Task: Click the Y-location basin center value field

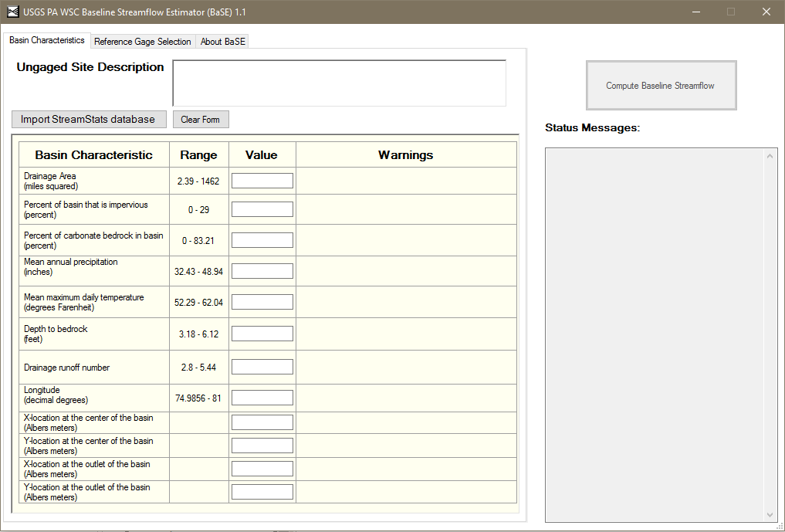Action: (262, 446)
